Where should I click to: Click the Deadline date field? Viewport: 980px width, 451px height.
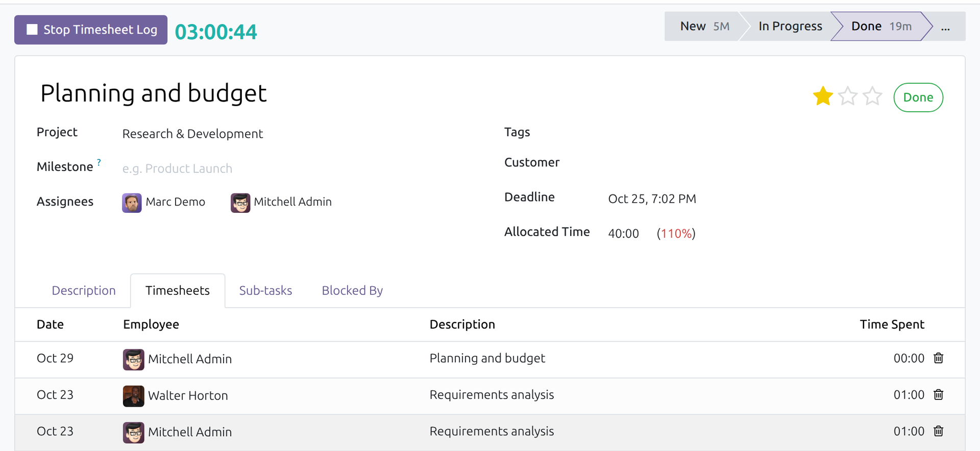coord(652,199)
